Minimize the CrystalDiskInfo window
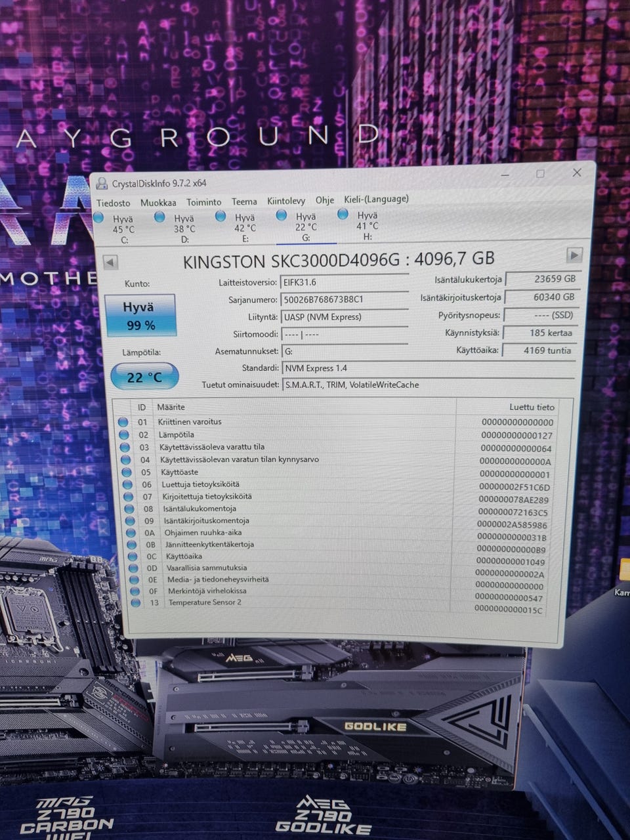630x840 pixels. pyautogui.click(x=505, y=175)
